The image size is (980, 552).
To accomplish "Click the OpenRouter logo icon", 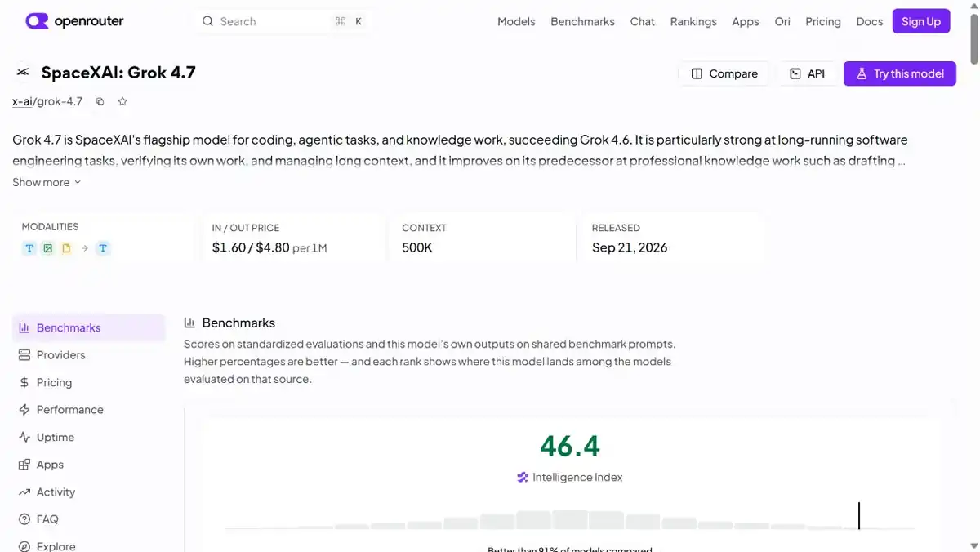I will click(x=37, y=21).
